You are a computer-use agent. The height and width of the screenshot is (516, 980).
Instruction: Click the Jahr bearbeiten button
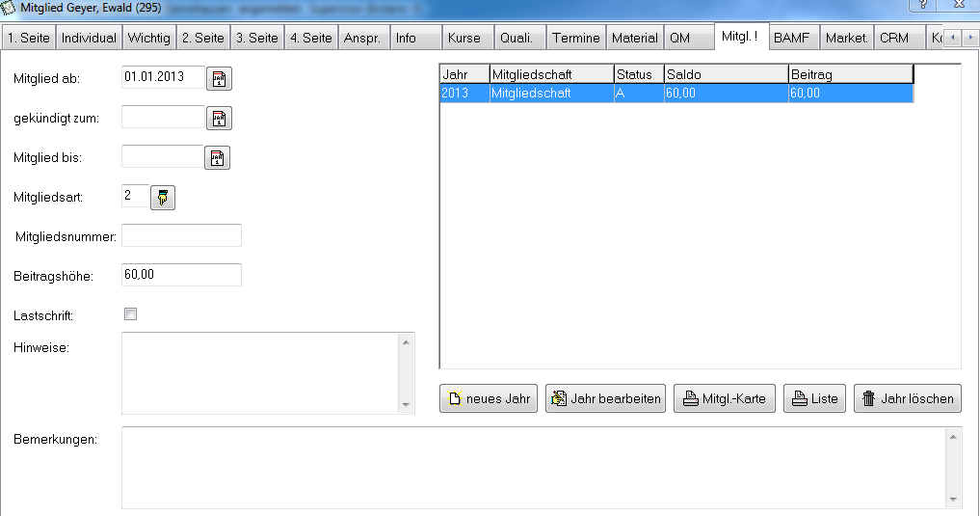tap(605, 398)
